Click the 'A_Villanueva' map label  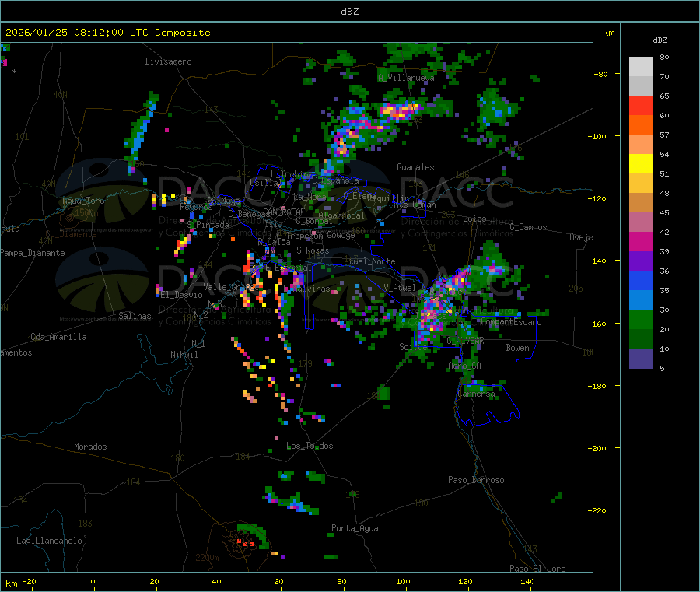pyautogui.click(x=406, y=78)
